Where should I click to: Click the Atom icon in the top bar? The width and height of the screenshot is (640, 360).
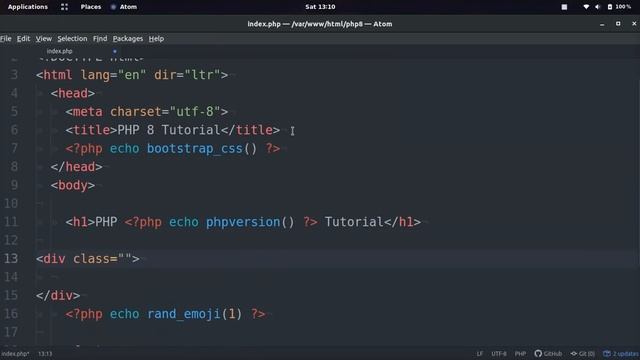point(113,7)
